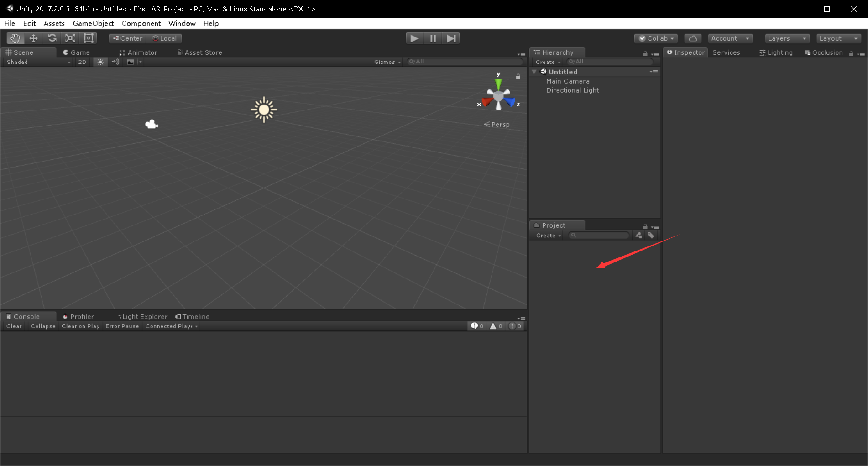Viewport: 868px width, 466px height.
Task: Collapse the Untitled scene in Hierarchy
Action: coord(534,72)
